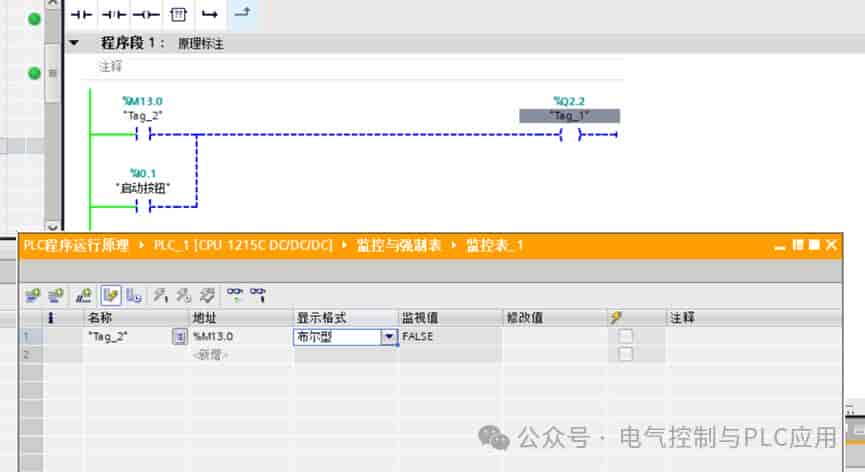Click the 监视值 column header
865x472 pixels.
(450, 318)
